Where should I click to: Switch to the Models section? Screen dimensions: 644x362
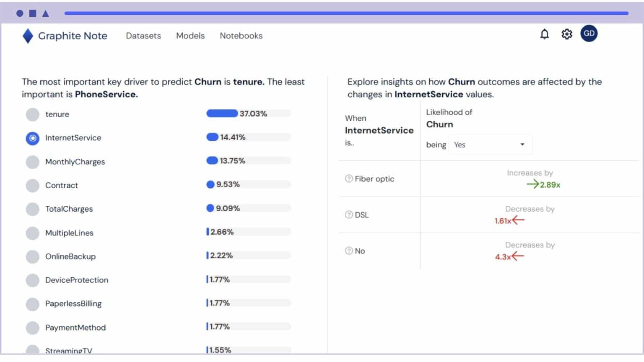click(190, 36)
